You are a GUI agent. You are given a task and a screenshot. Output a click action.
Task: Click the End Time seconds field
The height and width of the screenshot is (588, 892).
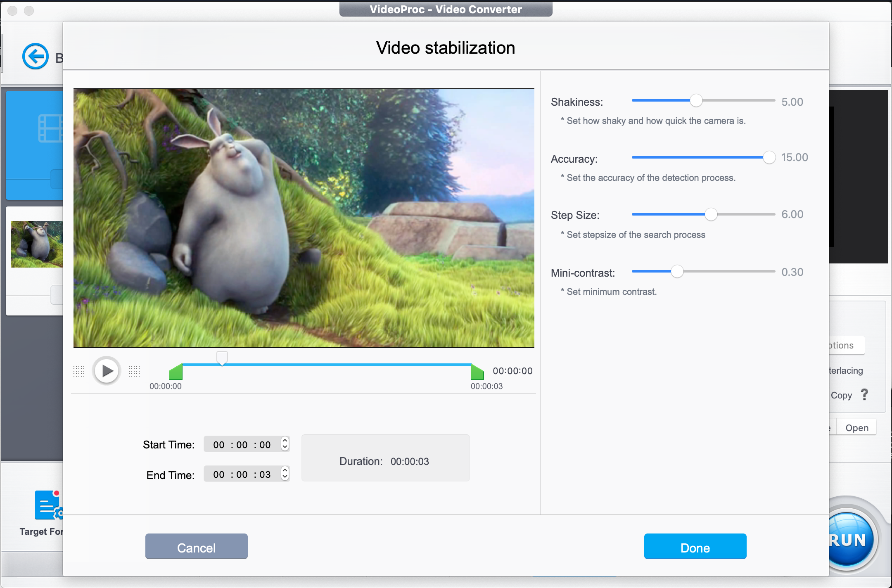click(x=265, y=474)
